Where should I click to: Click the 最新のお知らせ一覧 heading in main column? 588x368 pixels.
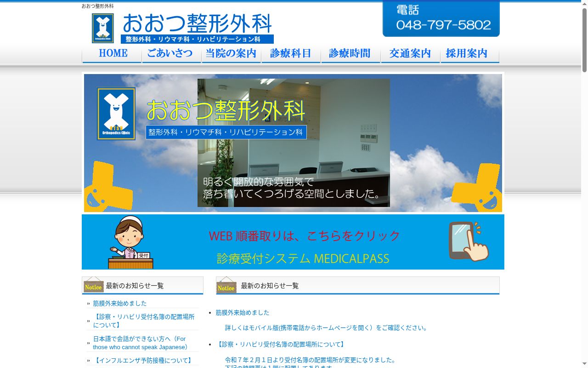click(270, 286)
